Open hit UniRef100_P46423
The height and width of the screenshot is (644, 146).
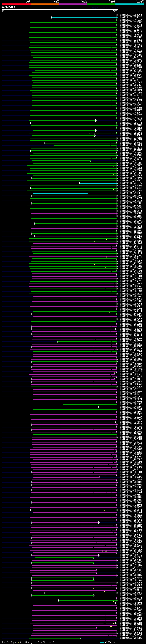[131, 27]
